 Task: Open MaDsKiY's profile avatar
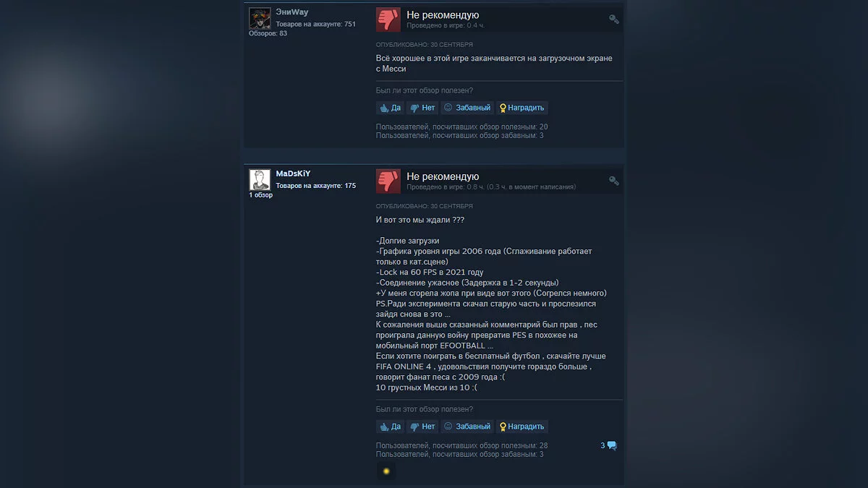tap(260, 180)
